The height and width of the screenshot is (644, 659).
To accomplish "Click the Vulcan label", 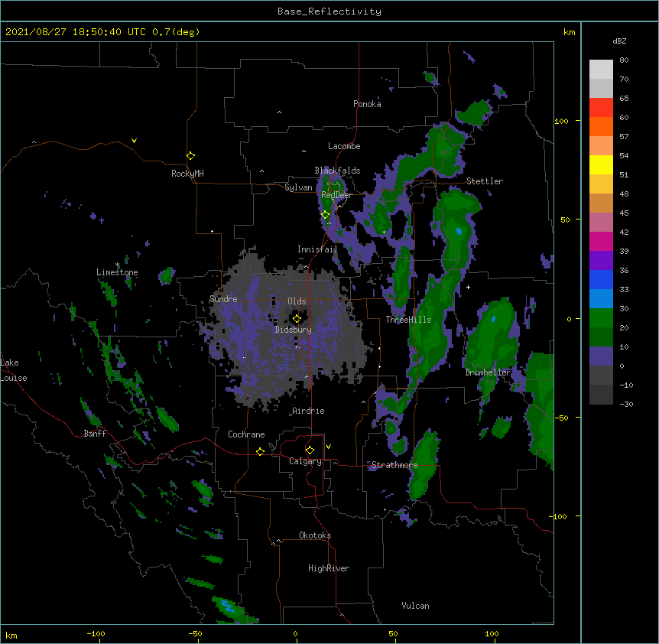I will [415, 606].
